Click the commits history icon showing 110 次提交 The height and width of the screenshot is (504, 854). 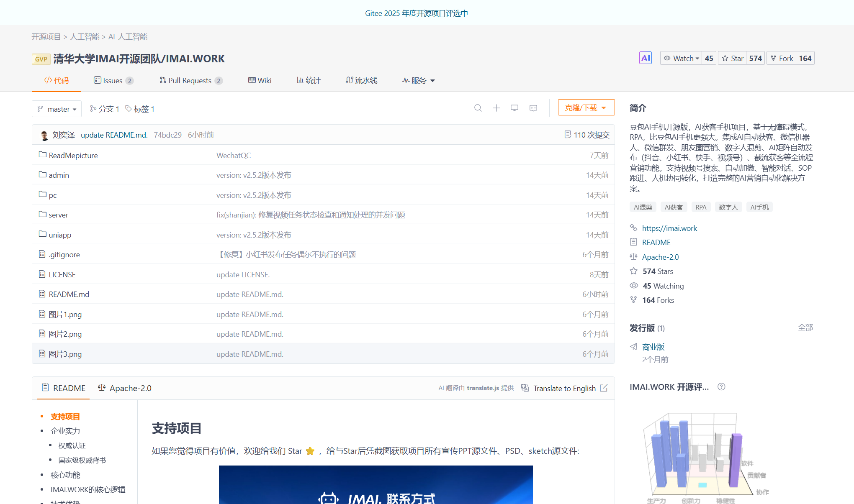(x=568, y=134)
